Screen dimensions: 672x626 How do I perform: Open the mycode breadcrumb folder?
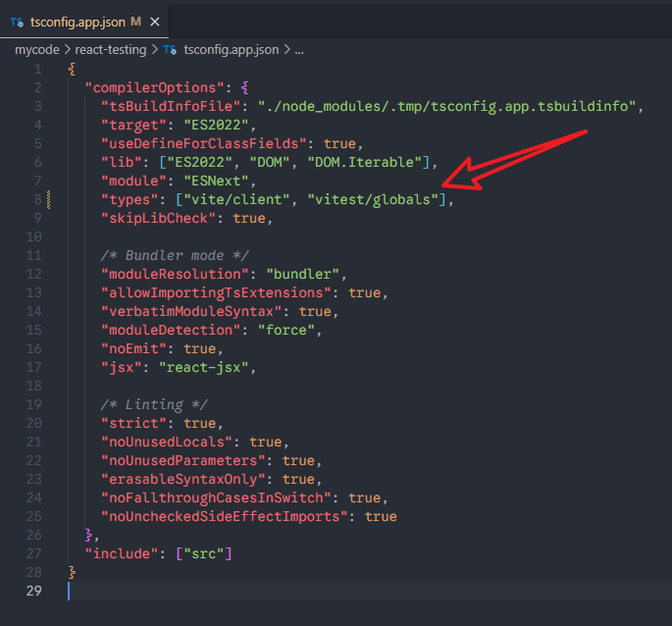pyautogui.click(x=37, y=49)
